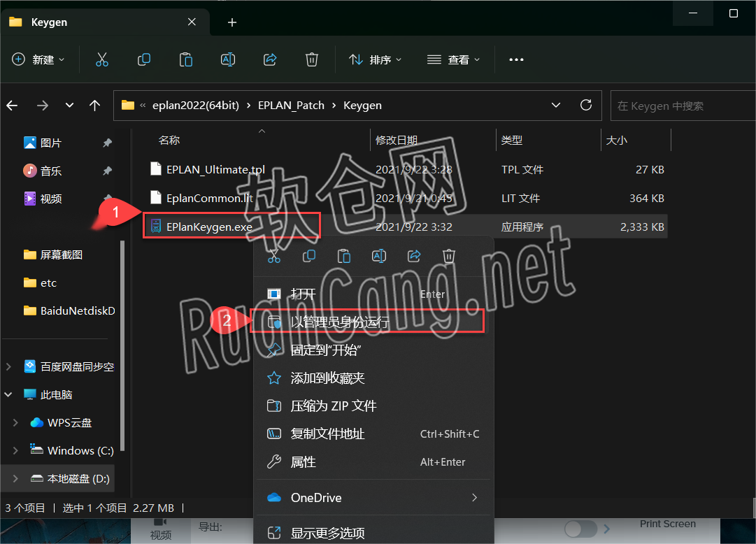Collapse 此电脑 in the sidebar
Viewport: 756px width, 544px height.
(x=8, y=394)
